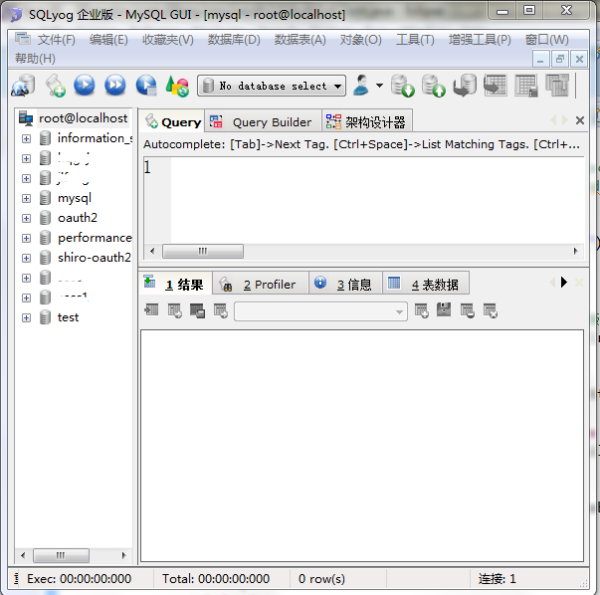
Task: Open a new query editor icon
Action: [55, 85]
